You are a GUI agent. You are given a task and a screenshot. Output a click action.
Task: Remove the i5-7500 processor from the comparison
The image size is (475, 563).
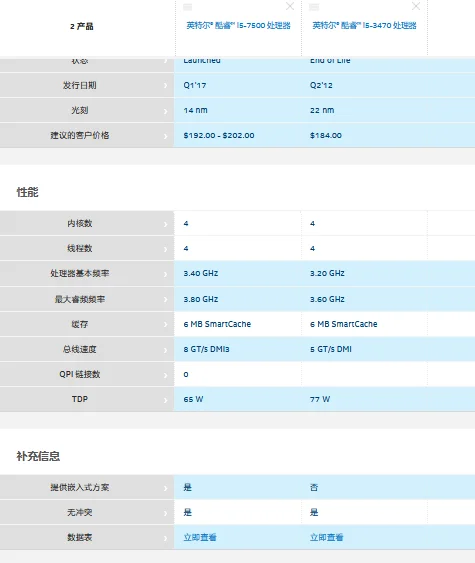pos(290,6)
